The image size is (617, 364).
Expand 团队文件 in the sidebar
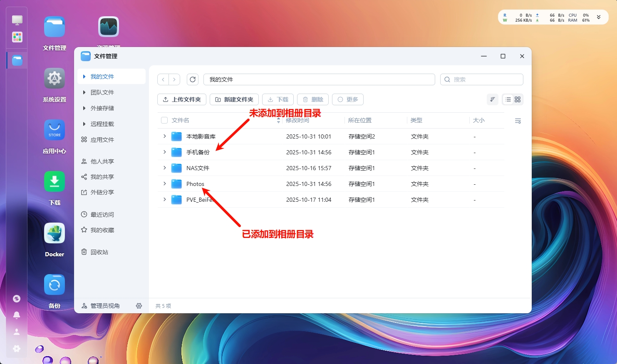84,92
